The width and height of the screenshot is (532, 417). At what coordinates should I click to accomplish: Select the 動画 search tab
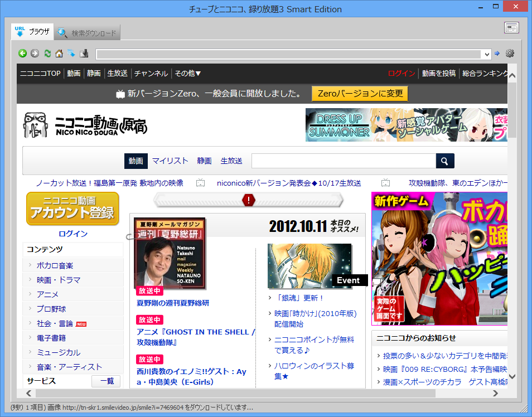(x=136, y=161)
